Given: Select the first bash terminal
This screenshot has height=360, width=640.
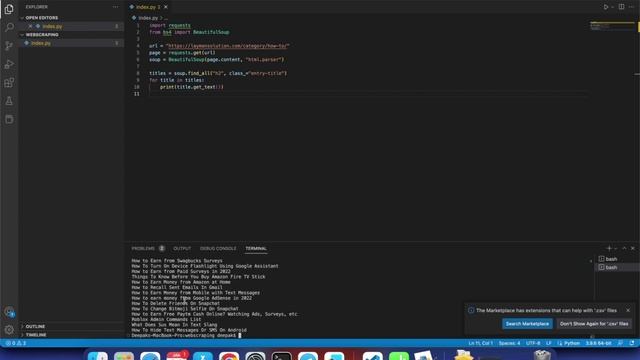Looking at the screenshot, I should tap(616, 259).
